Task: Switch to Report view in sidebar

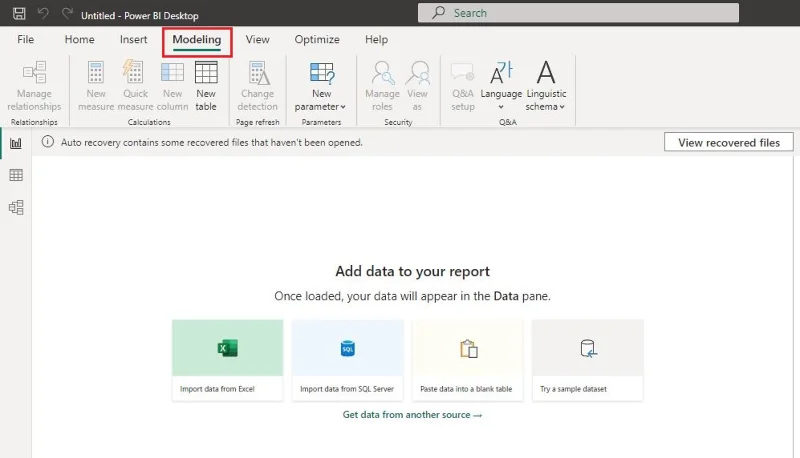Action: click(x=16, y=143)
